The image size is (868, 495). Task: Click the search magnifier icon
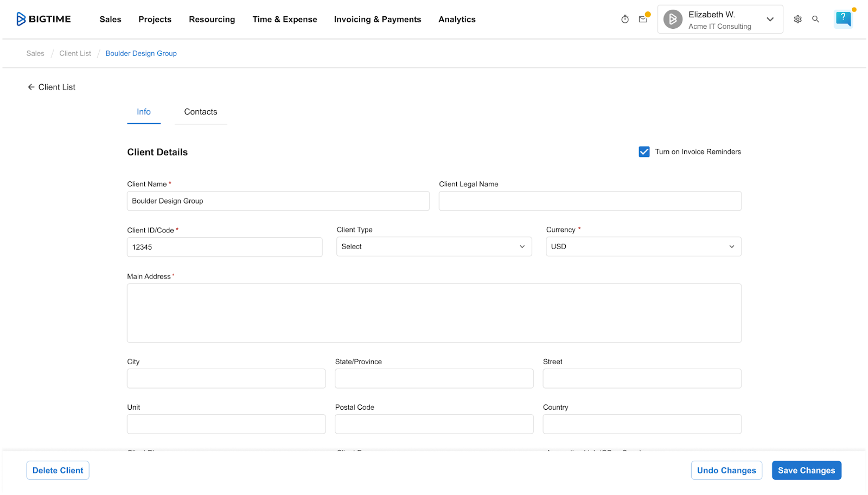815,20
